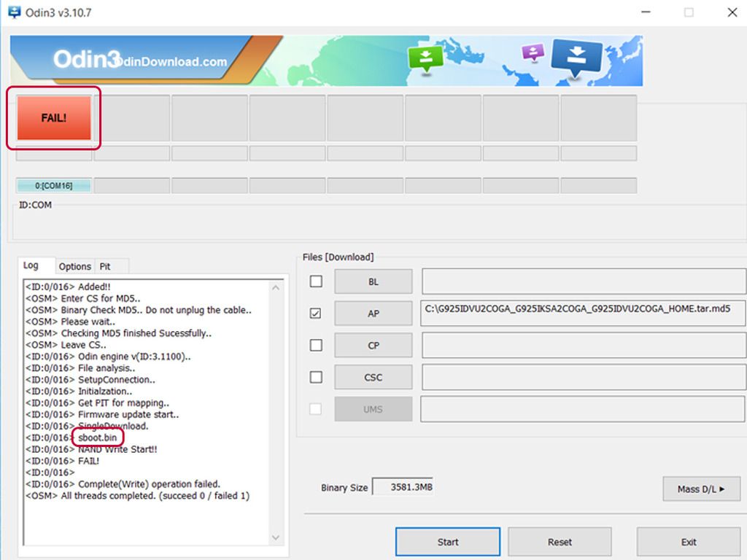Viewport: 747px width, 560px height.
Task: Tick the CP file checkbox
Action: point(316,345)
